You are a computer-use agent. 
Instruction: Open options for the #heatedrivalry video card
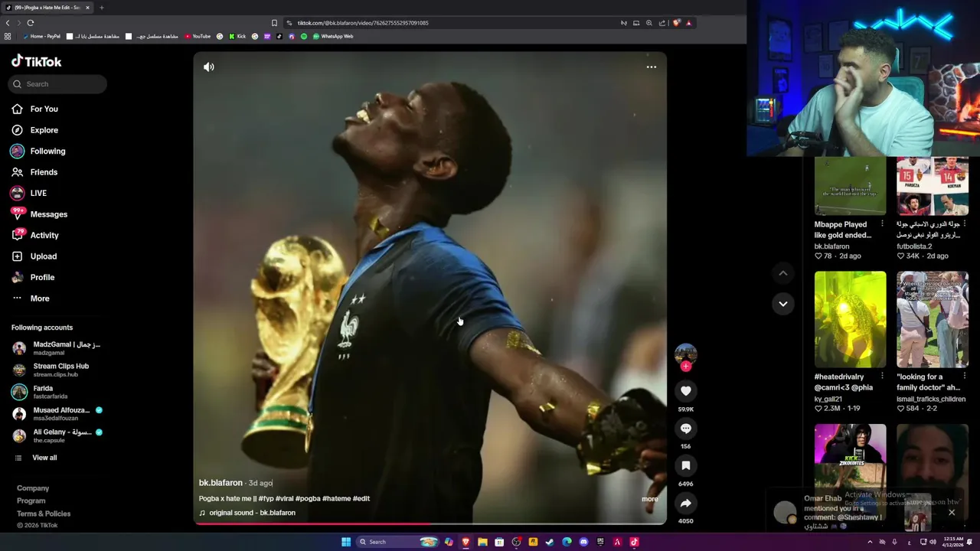point(882,377)
